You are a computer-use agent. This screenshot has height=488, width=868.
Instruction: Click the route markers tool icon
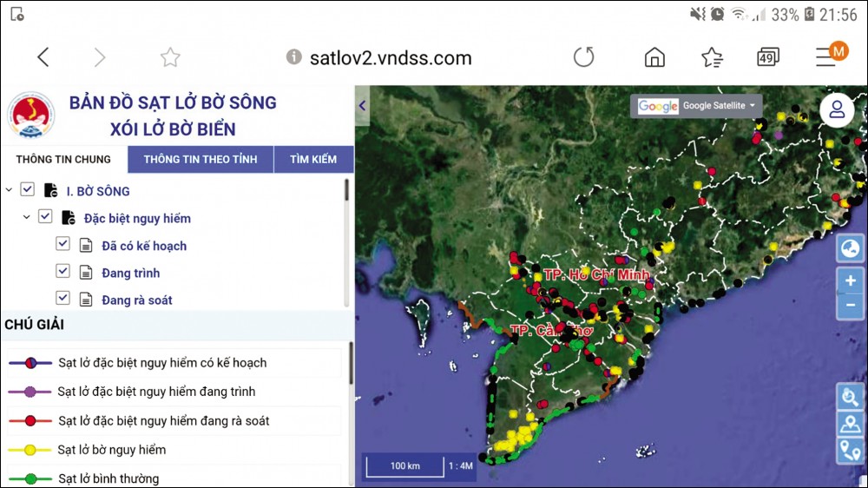[x=849, y=450]
